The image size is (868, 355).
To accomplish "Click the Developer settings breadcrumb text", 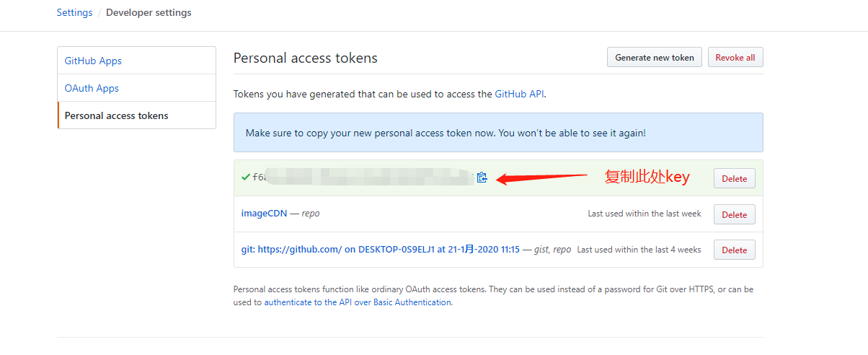I will [x=149, y=12].
